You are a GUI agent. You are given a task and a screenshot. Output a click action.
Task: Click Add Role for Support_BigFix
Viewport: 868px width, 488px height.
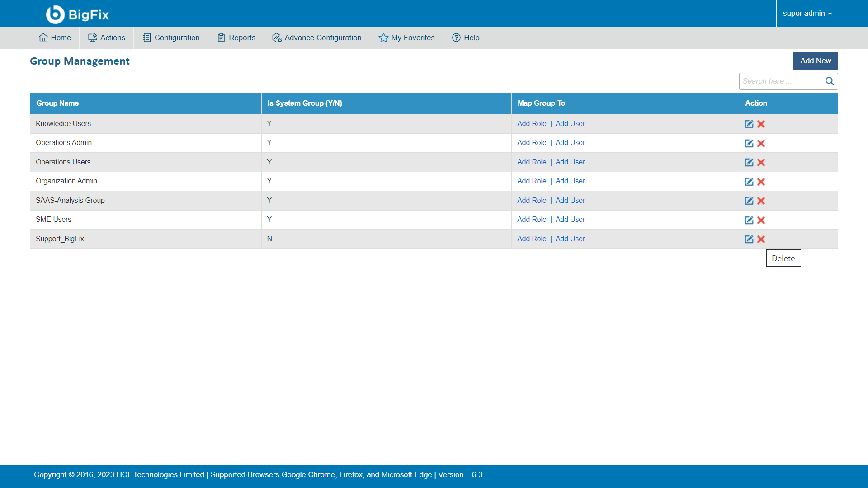532,239
